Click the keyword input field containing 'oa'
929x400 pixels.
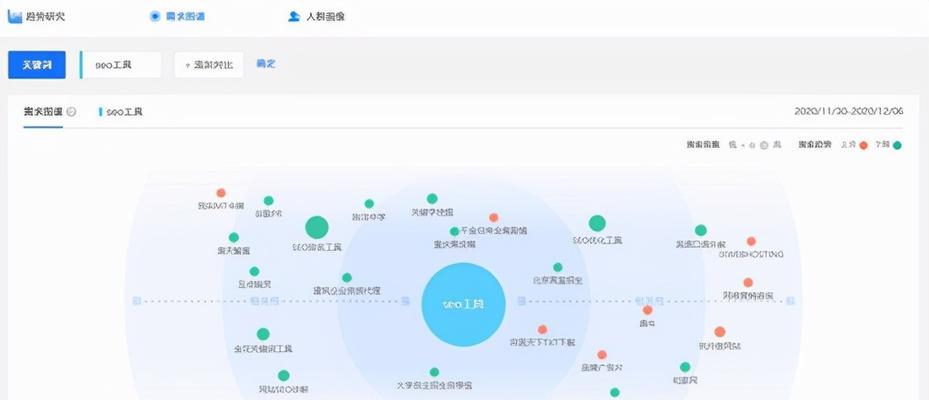(120, 65)
